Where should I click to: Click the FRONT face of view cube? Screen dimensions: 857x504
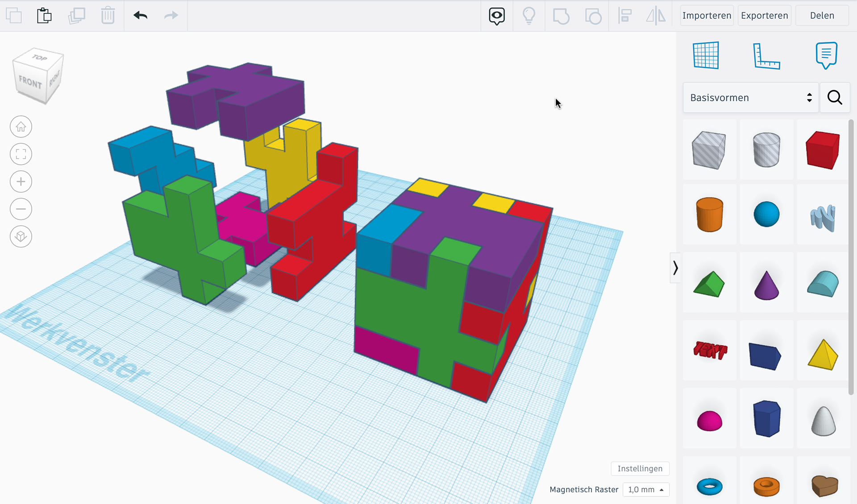pos(30,83)
